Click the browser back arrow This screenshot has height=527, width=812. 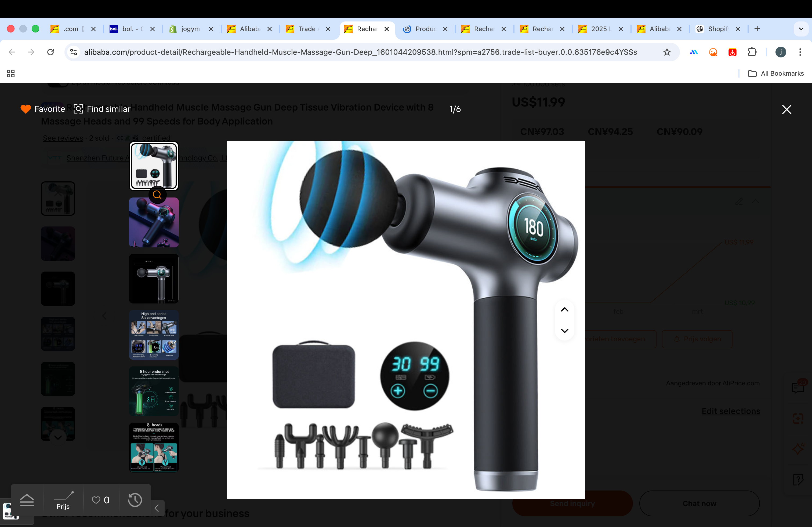point(12,52)
